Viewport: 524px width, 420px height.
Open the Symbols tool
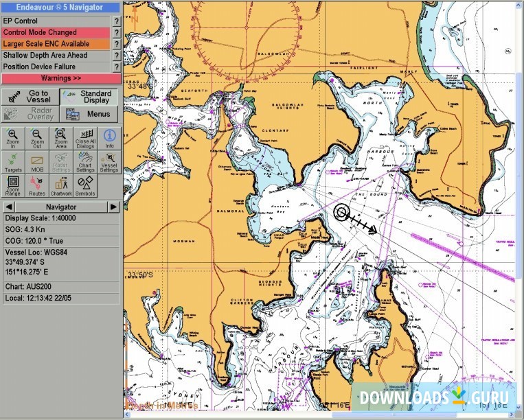(86, 186)
